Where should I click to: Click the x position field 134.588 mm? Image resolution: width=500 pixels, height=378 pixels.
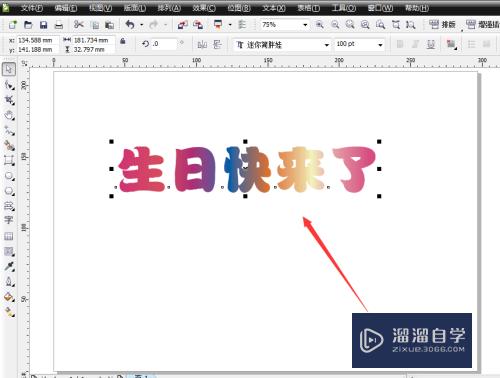tap(38, 40)
